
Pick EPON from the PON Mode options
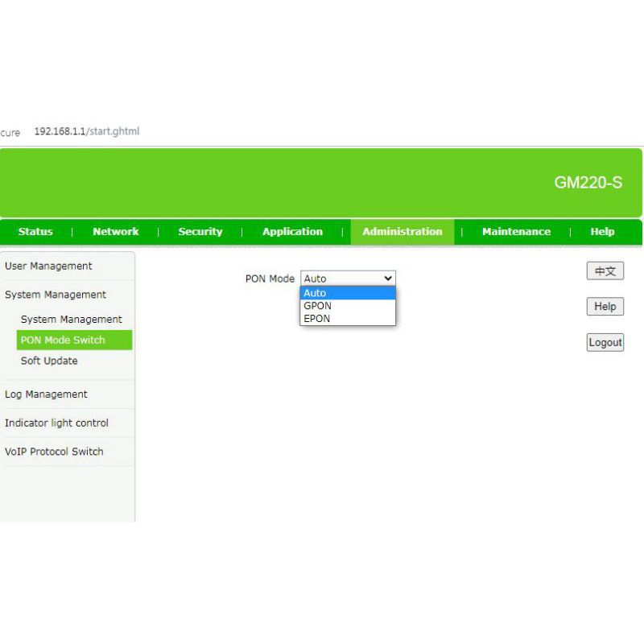point(348,319)
